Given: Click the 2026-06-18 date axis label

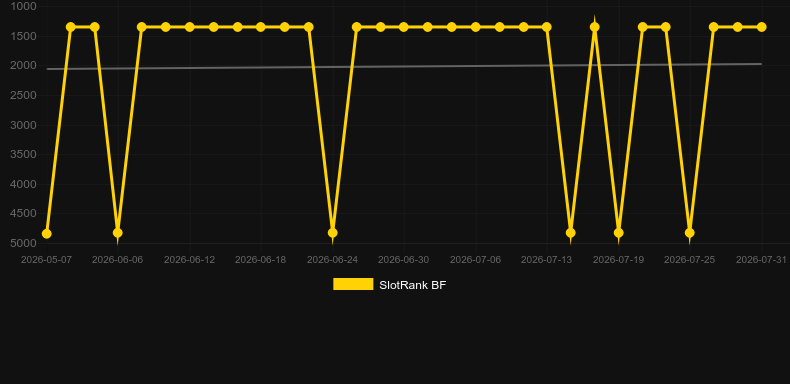Looking at the screenshot, I should coord(260,260).
